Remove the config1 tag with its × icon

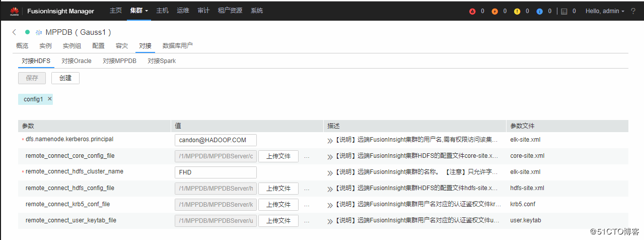[x=49, y=99]
